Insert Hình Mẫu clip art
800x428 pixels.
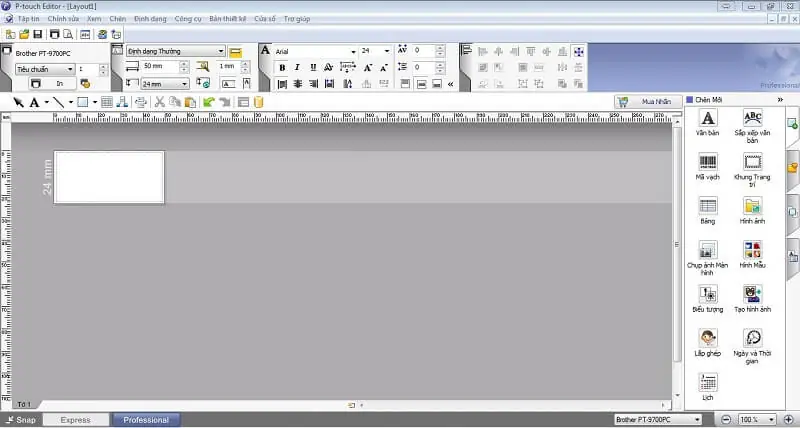[x=753, y=255]
